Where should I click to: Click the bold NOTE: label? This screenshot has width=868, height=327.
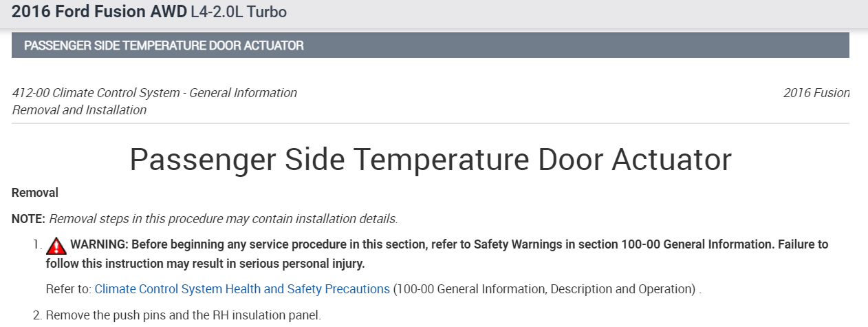29,219
